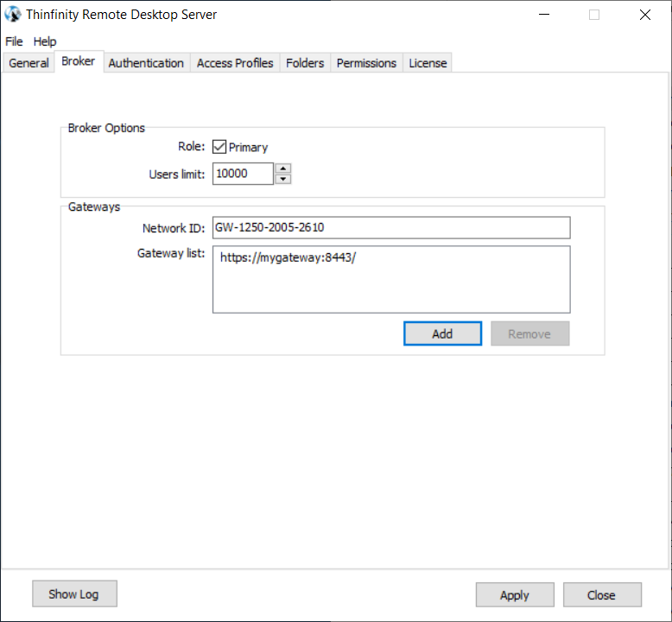The height and width of the screenshot is (622, 672).
Task: Click the Network ID input field
Action: [x=391, y=227]
